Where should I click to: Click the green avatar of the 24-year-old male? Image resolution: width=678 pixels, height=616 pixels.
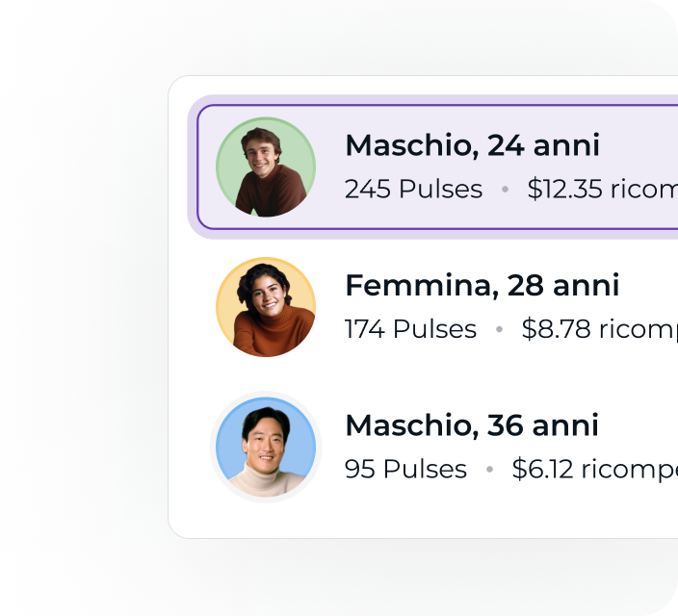click(x=266, y=167)
